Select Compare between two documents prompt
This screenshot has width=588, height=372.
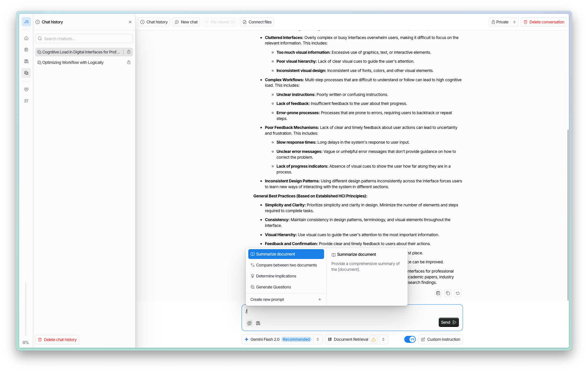point(286,265)
